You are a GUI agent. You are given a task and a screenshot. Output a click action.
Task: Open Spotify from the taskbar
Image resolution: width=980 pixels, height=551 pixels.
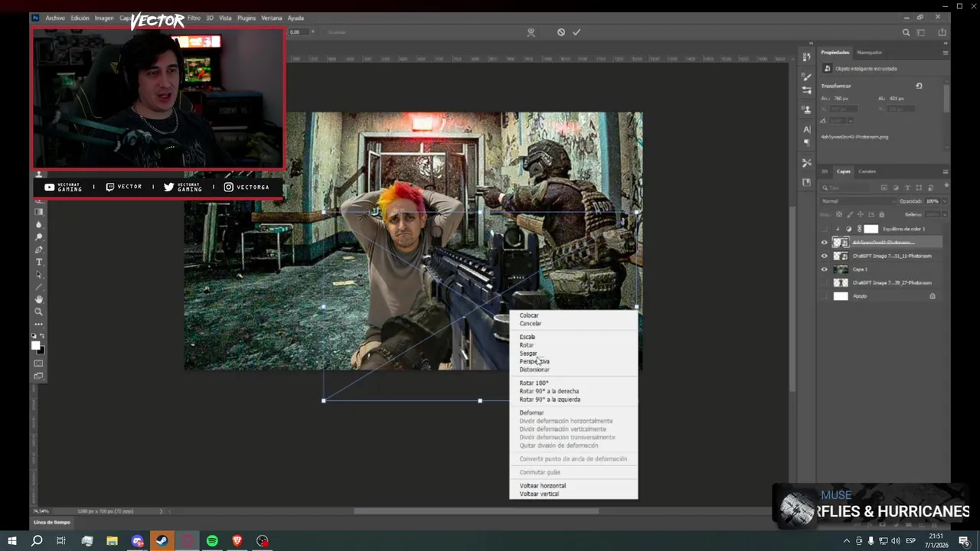(212, 541)
